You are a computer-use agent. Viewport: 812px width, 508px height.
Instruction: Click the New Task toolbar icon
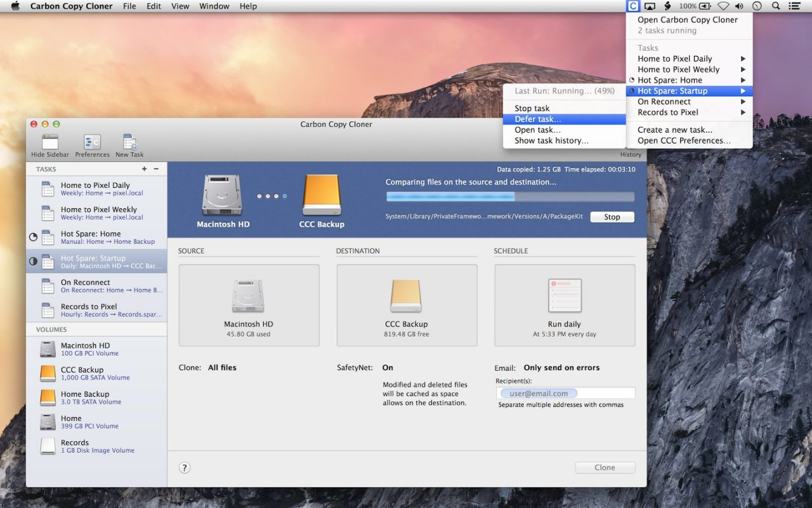129,142
